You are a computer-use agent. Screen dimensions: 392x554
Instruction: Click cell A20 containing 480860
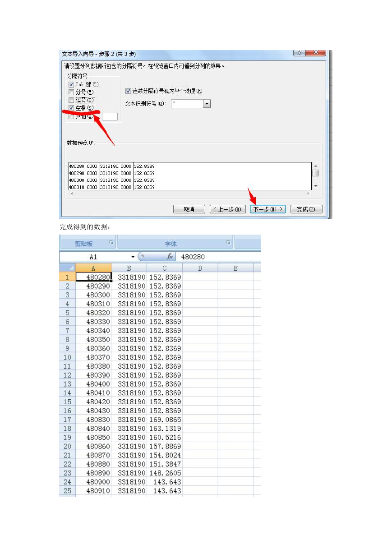[x=93, y=446]
